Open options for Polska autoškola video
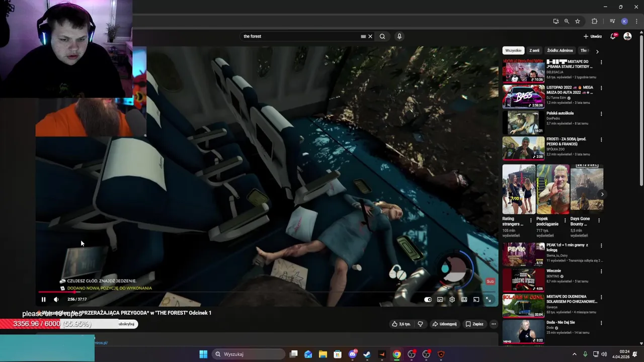Screen dimensions: 644x362 point(601,114)
